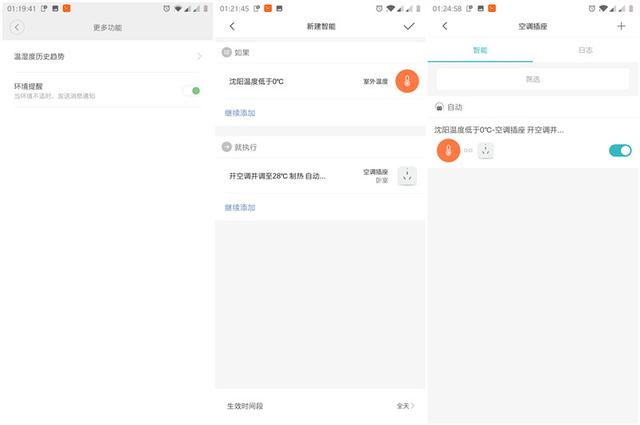Tap the 空调插座 卧室 device label

[376, 176]
